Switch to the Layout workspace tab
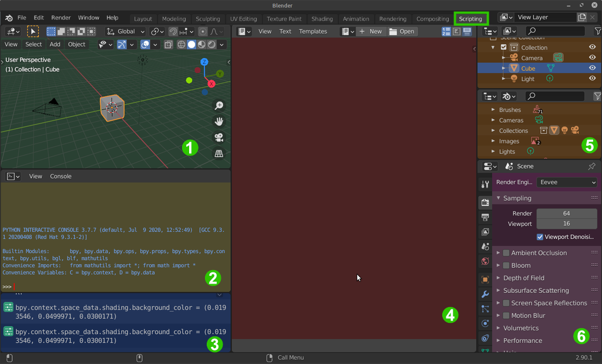This screenshot has width=602, height=364. coord(143,19)
